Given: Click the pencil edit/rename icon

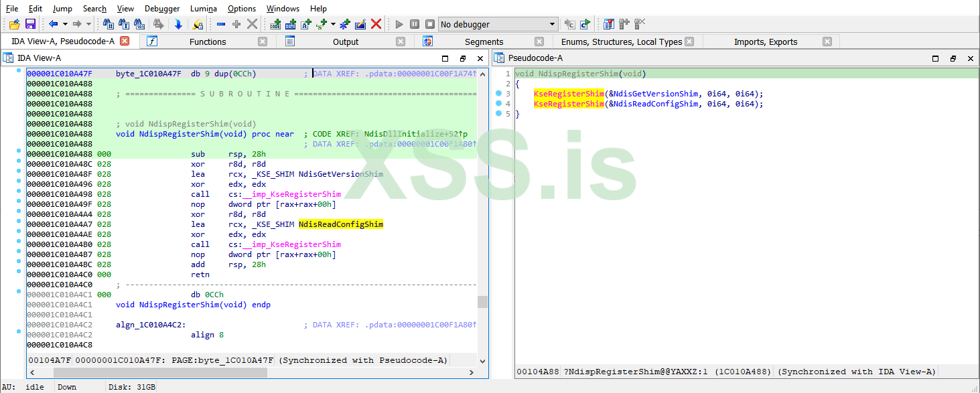Looking at the screenshot, I should 360,24.
